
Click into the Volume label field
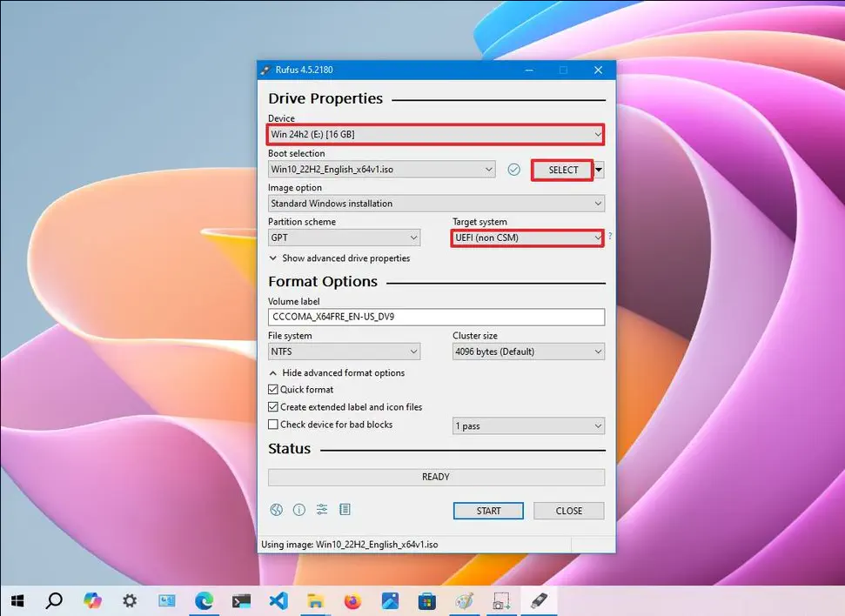[436, 317]
